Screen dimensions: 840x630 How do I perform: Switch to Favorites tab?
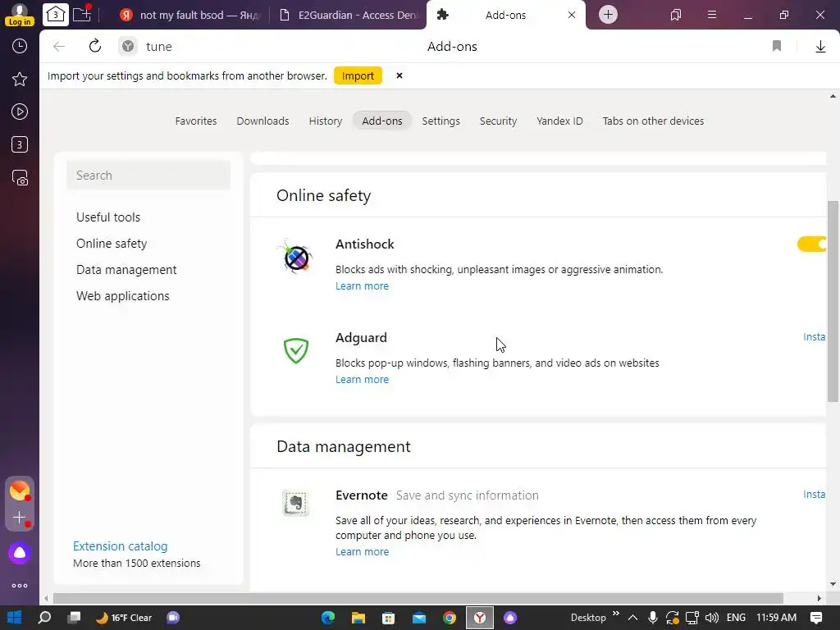pos(196,121)
